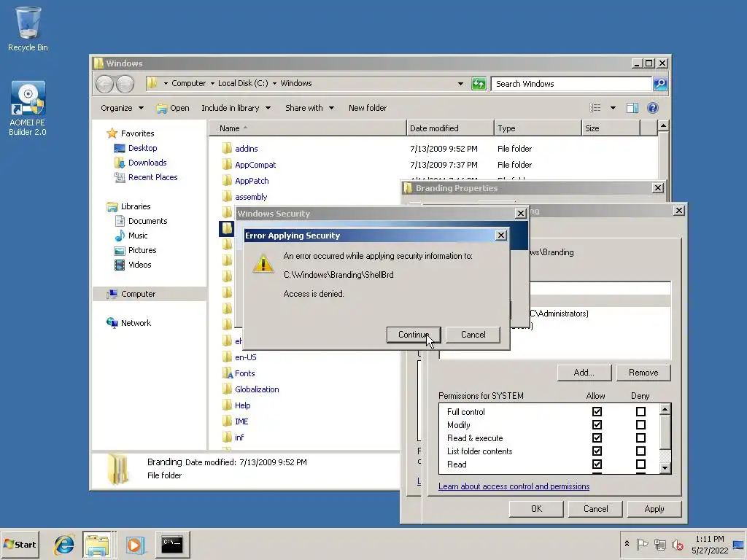The image size is (747, 560).
Task: Toggle Allow Modify checkbox
Action: [597, 425]
